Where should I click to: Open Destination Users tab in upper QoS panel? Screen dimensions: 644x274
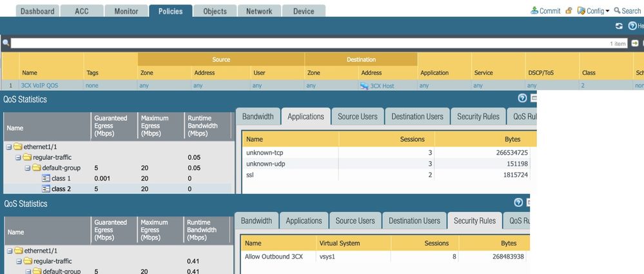[417, 117]
